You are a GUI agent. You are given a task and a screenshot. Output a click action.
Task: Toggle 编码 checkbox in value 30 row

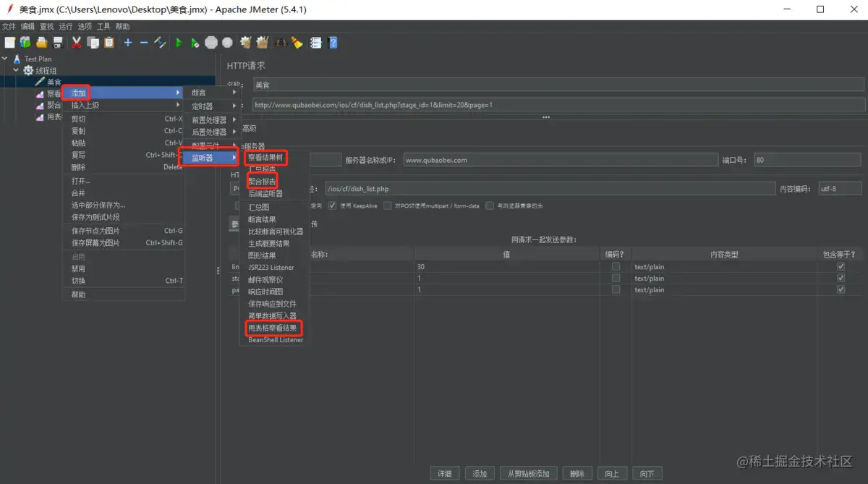[x=616, y=266]
